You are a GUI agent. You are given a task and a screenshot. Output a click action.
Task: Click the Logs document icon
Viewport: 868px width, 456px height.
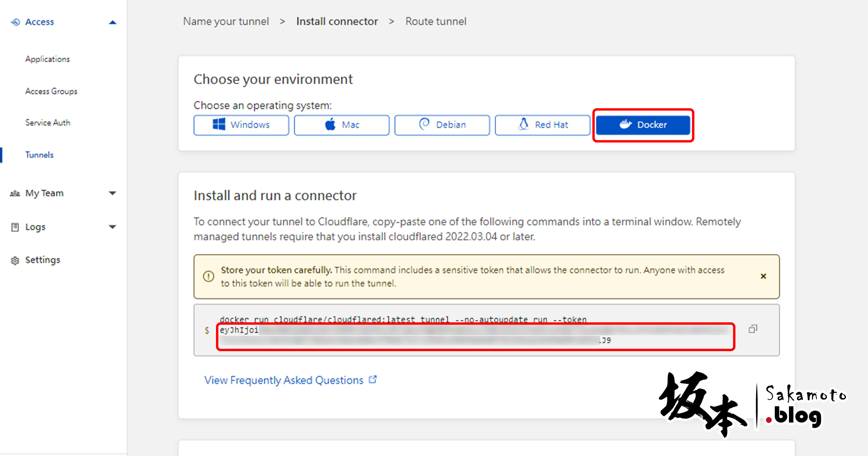pos(15,227)
